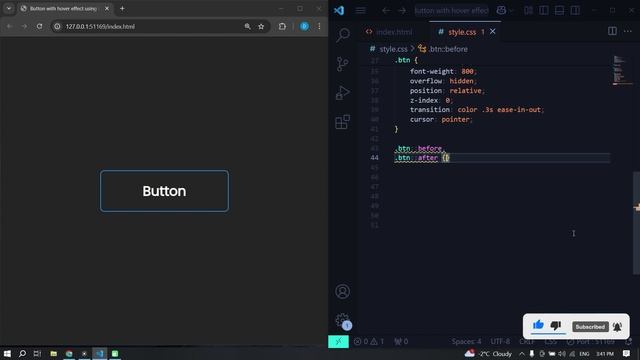Open Task View on taskbar
The width and height of the screenshot is (640, 360).
[x=37, y=353]
